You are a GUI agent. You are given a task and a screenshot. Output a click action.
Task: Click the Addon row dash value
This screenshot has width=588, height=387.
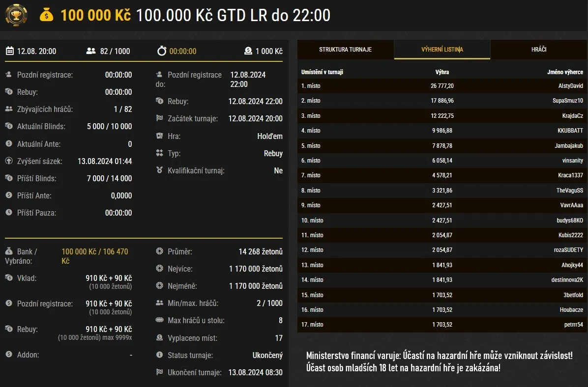(x=130, y=355)
